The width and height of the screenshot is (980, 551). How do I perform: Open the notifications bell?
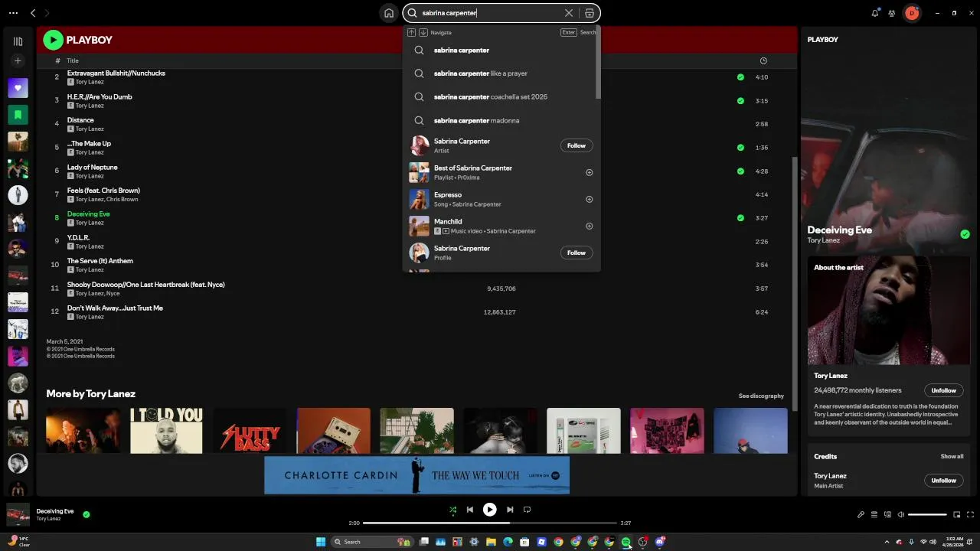point(875,13)
